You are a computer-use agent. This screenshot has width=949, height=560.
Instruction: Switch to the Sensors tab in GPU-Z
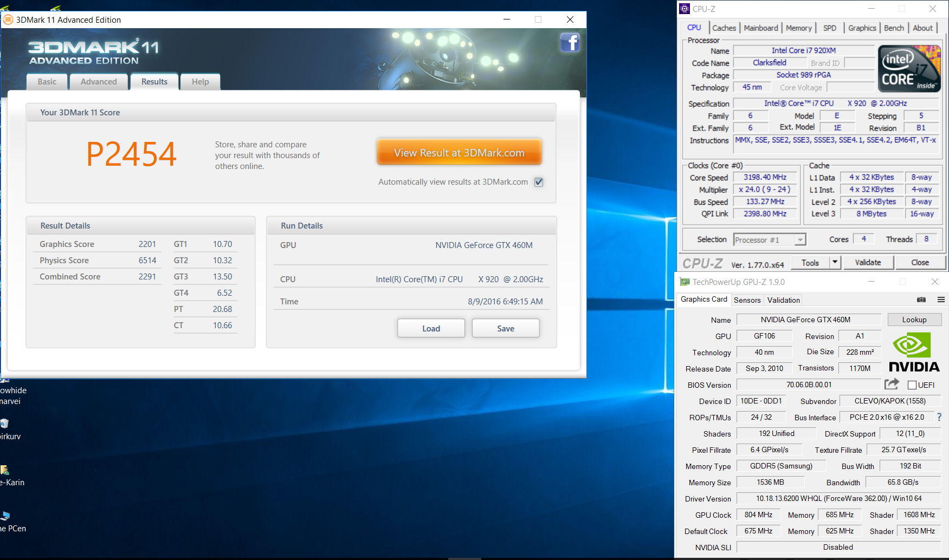(747, 300)
